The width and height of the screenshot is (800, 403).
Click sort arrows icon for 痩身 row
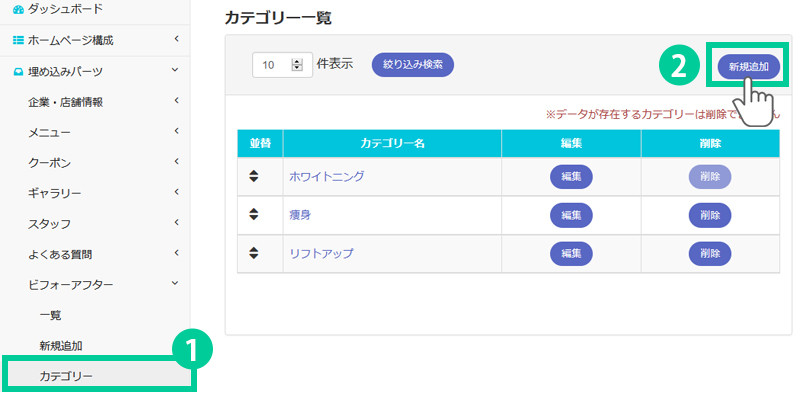pyautogui.click(x=254, y=213)
